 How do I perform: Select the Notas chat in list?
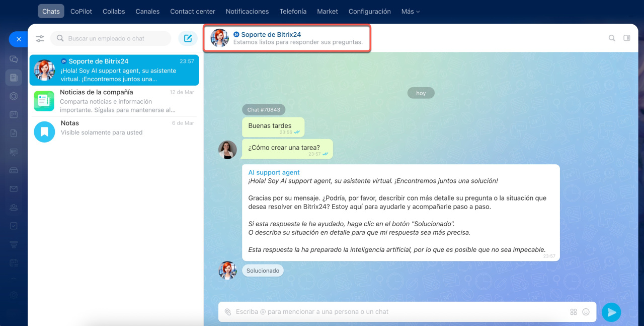coord(114,127)
